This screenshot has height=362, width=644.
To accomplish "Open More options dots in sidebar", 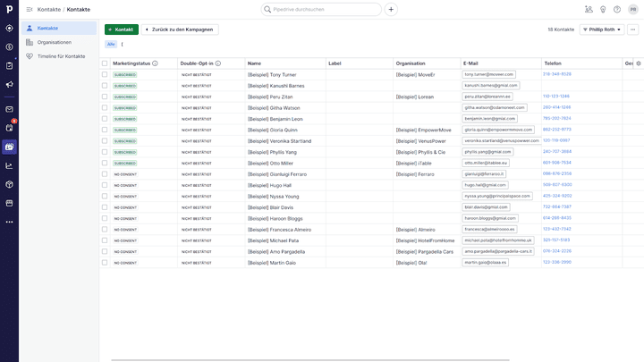I will coord(9,222).
